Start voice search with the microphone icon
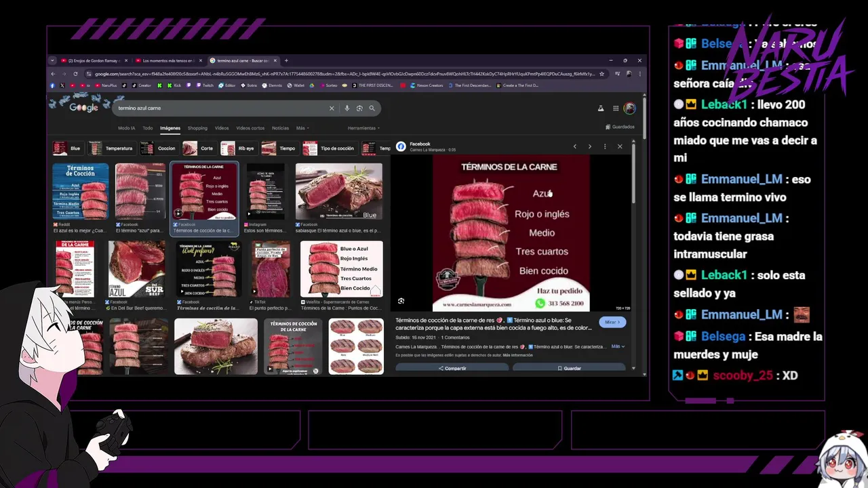The height and width of the screenshot is (488, 868). 347,108
